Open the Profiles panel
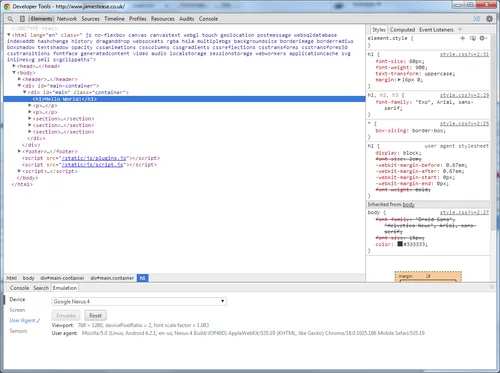Viewport: 500px width, 373px height. [138, 19]
